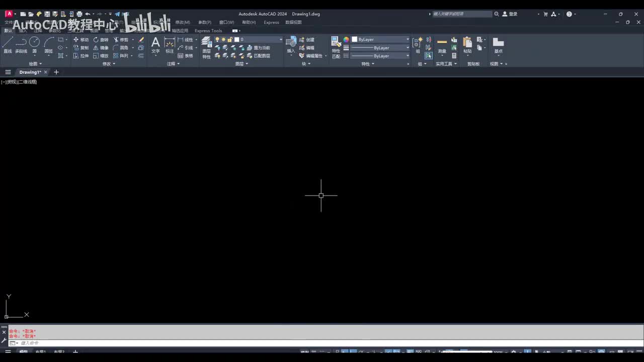Viewport: 644px width, 362px height.
Task: Select the Circle (圆) tool
Action: [x=34, y=45]
